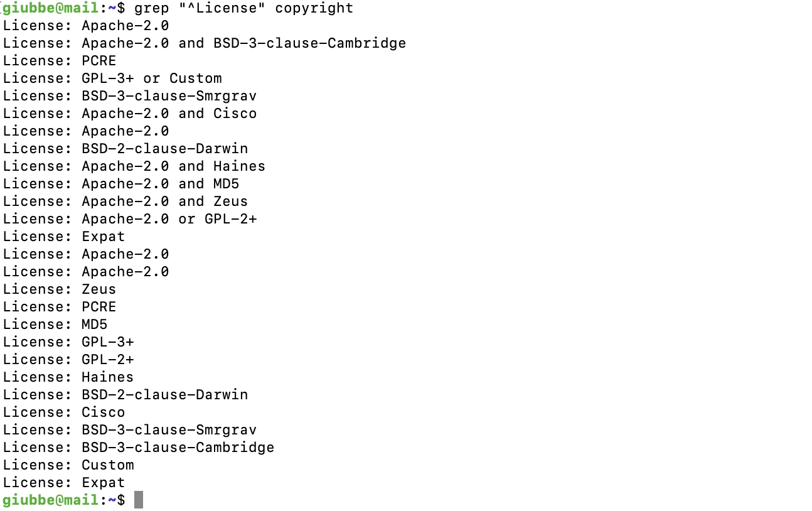
Task: Click the terminal cursor block at the prompt
Action: point(139,500)
